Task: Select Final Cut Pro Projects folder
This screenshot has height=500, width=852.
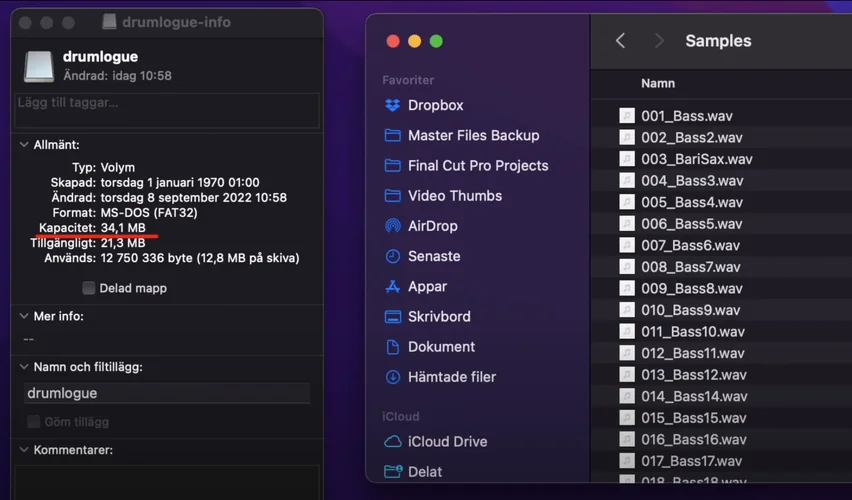Action: [478, 165]
